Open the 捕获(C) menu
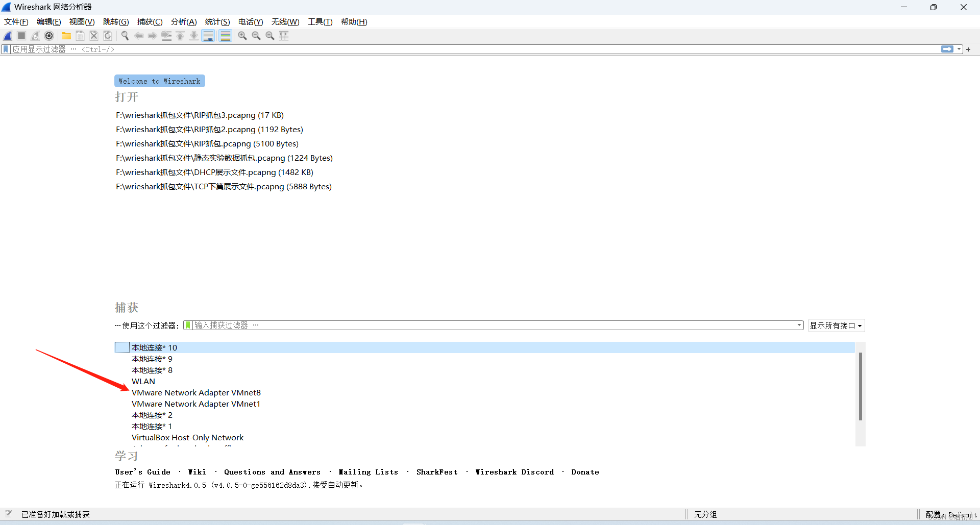980x525 pixels. 150,22
